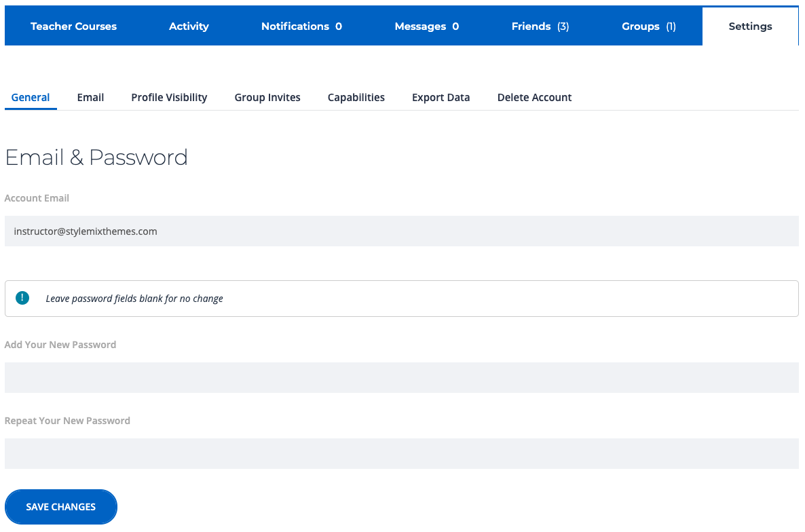Focus the Add Your New Password field

pos(401,377)
